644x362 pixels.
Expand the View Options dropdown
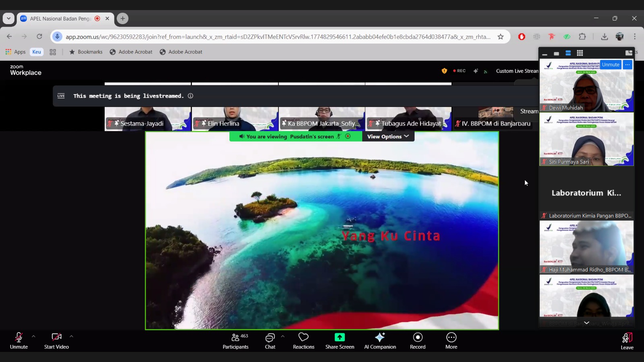388,137
